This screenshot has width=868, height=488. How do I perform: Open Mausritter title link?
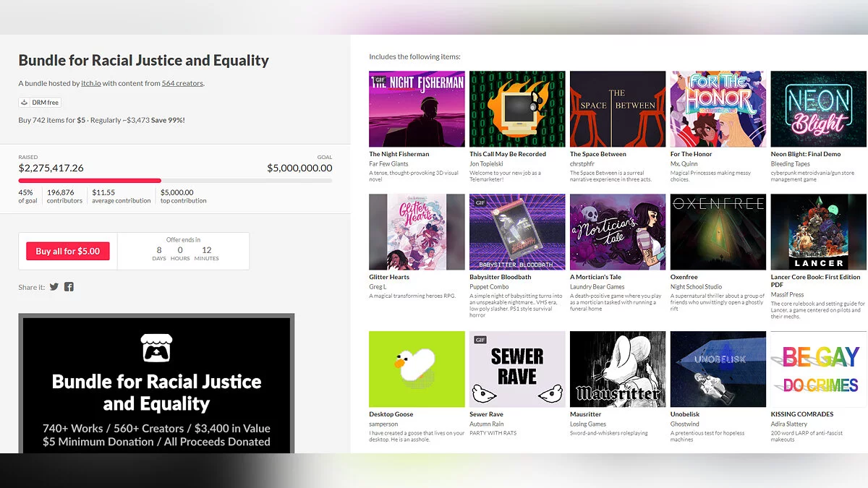pyautogui.click(x=585, y=414)
